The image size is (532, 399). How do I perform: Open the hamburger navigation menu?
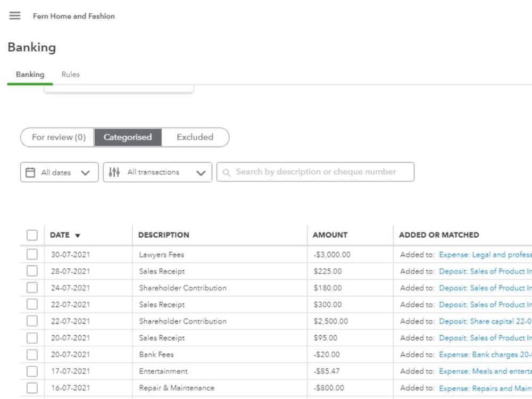pyautogui.click(x=14, y=15)
